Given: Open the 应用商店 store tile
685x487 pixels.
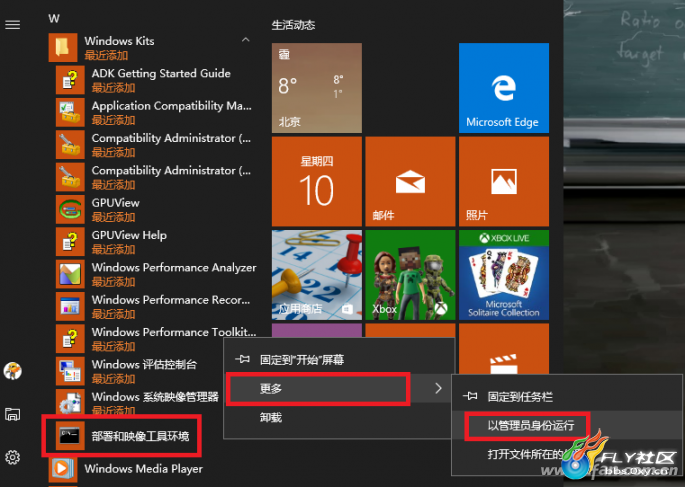Looking at the screenshot, I should pos(317,275).
